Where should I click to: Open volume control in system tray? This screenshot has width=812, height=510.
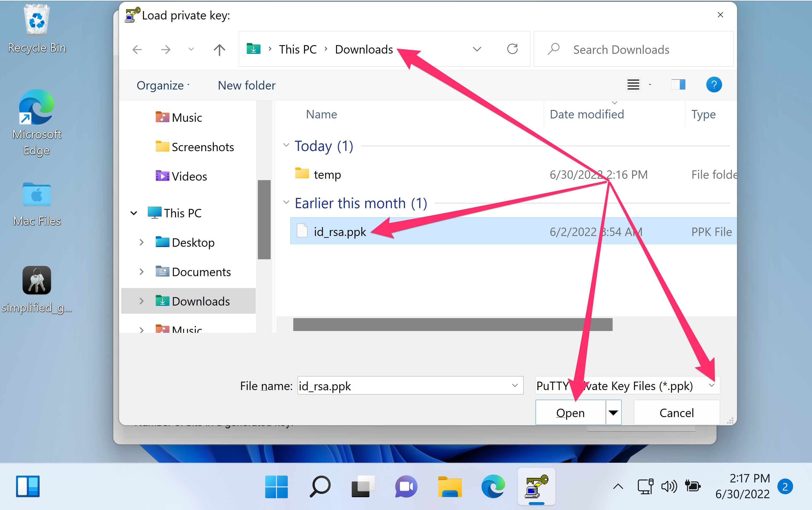669,486
